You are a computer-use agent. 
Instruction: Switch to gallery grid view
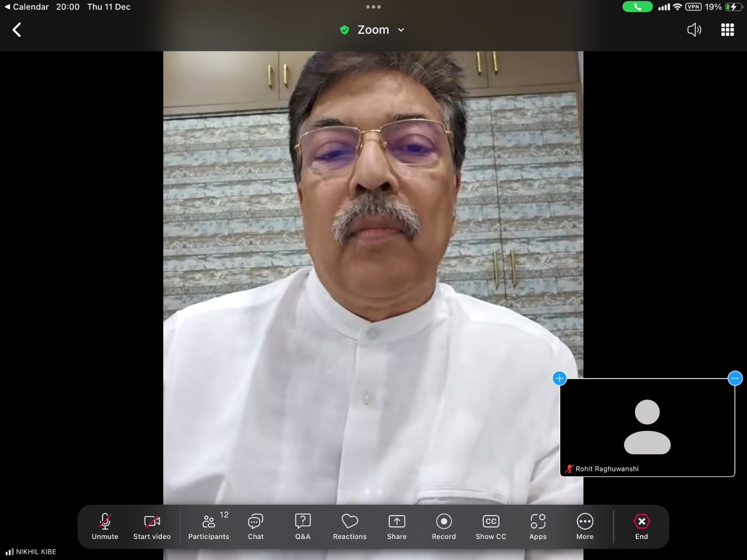[x=727, y=30]
